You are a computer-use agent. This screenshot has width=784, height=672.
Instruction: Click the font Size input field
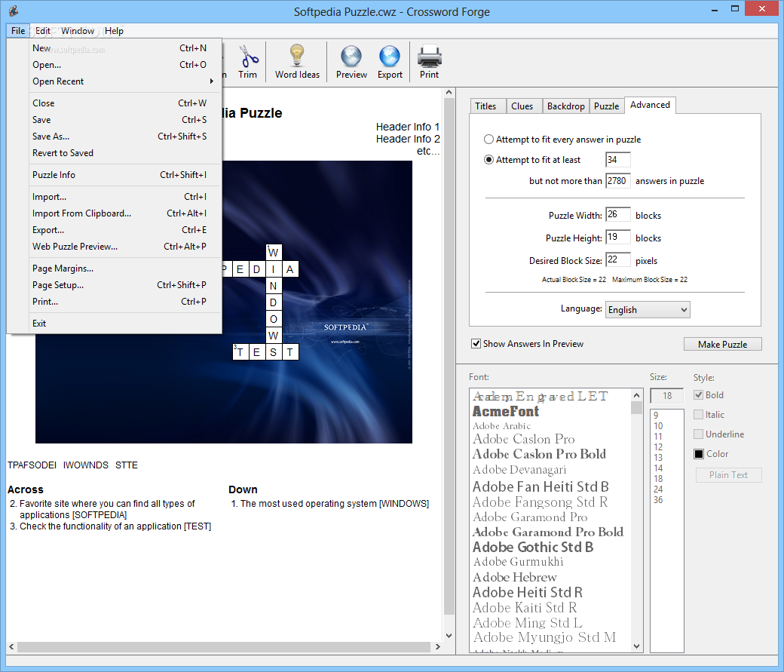tap(667, 396)
